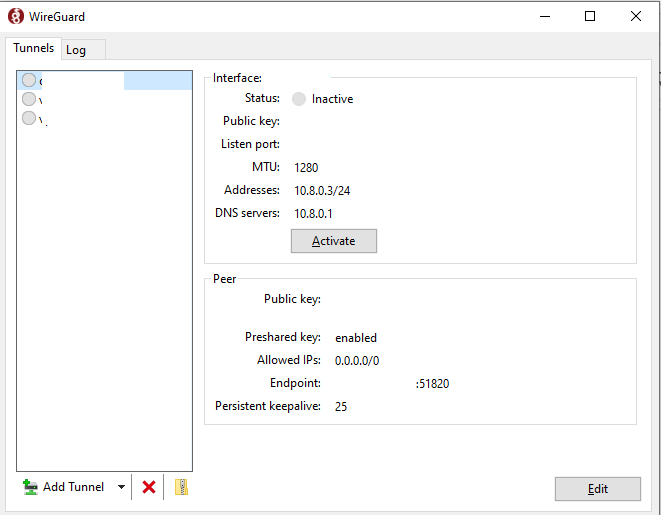
Task: Export all tunnels to a zip file
Action: [181, 487]
